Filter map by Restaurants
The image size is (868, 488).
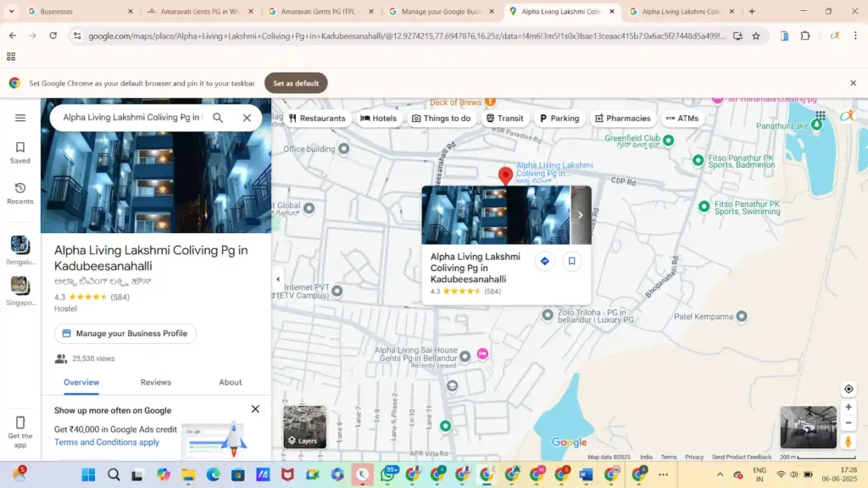317,119
